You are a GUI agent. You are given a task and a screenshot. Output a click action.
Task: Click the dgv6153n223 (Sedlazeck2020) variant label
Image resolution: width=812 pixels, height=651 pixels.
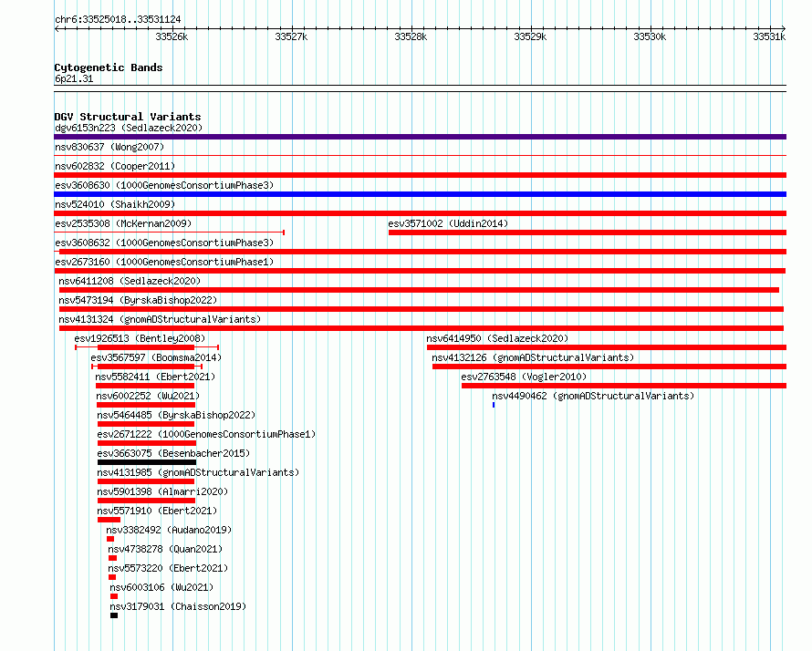coord(129,128)
